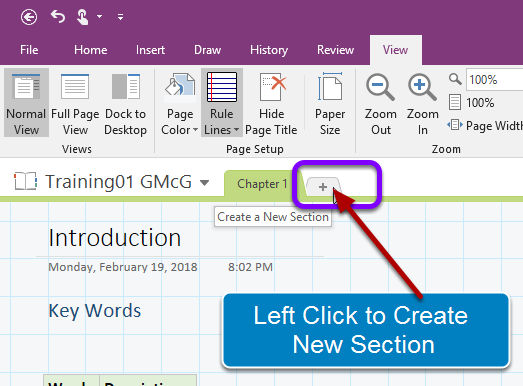This screenshot has height=386, width=523.
Task: Open the File tab
Action: [29, 50]
